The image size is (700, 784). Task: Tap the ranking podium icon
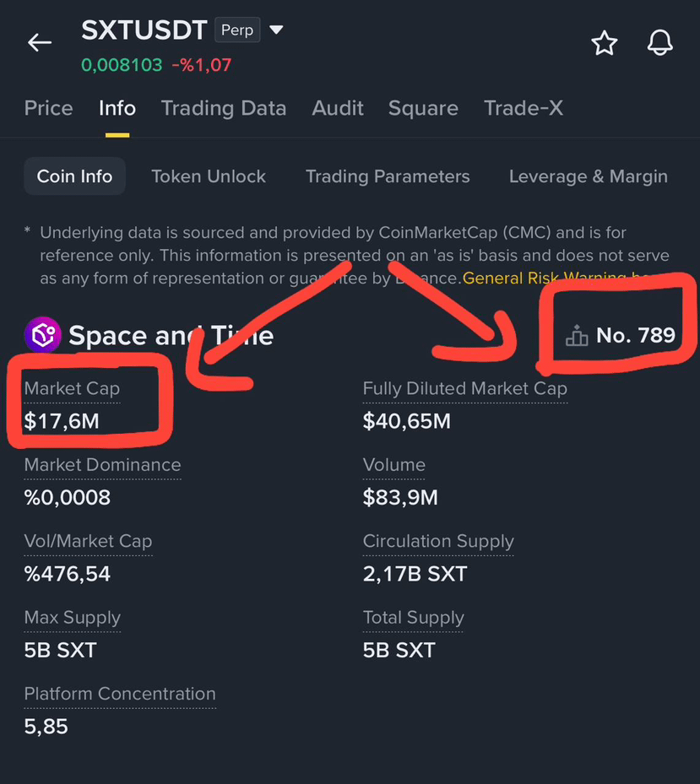coord(577,336)
